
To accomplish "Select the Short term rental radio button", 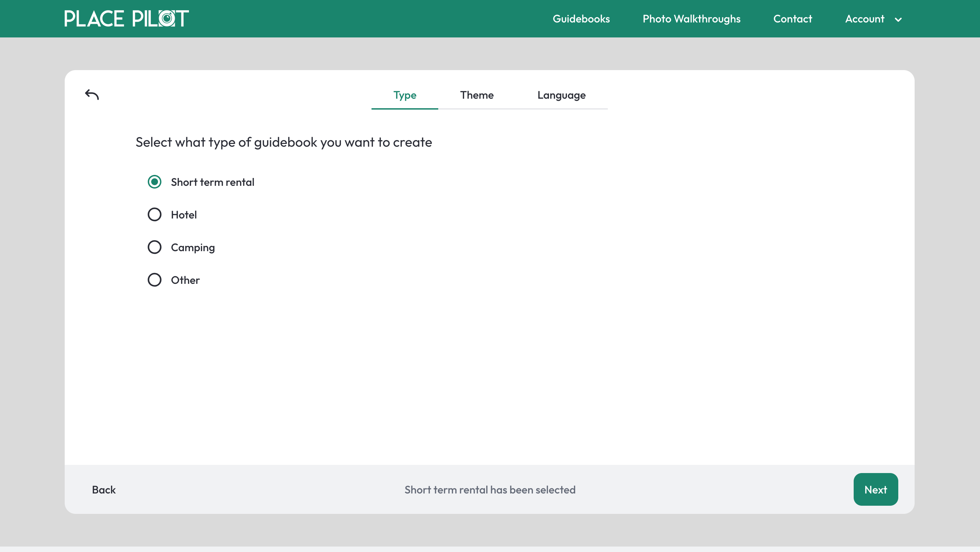I will click(x=155, y=182).
